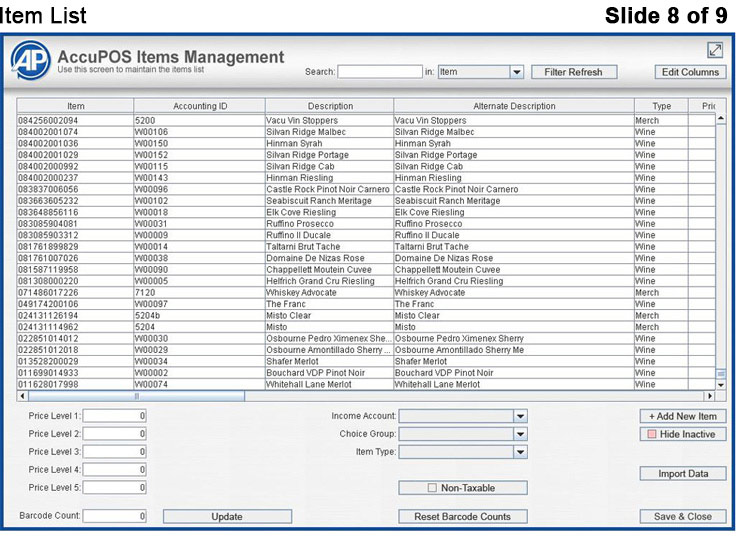This screenshot has height=556, width=736.
Task: Select the Whiskey Advocate description cell
Action: click(330, 293)
